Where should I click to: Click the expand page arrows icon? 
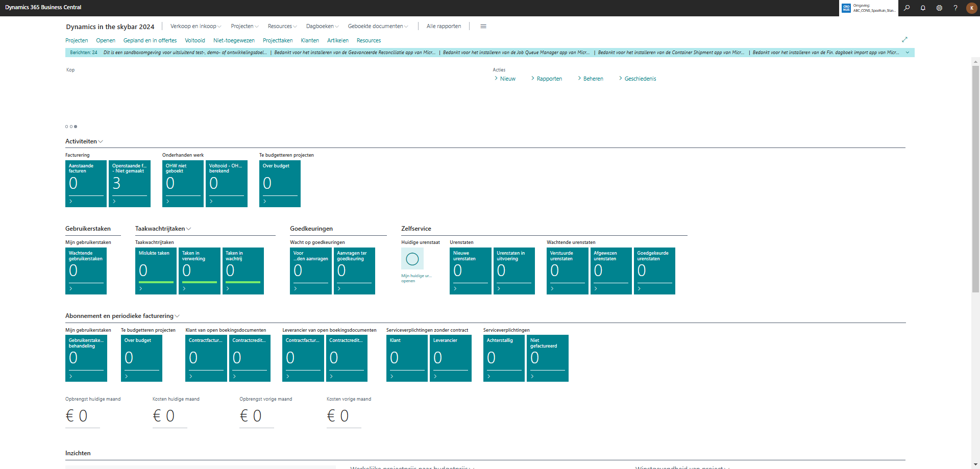(x=904, y=40)
